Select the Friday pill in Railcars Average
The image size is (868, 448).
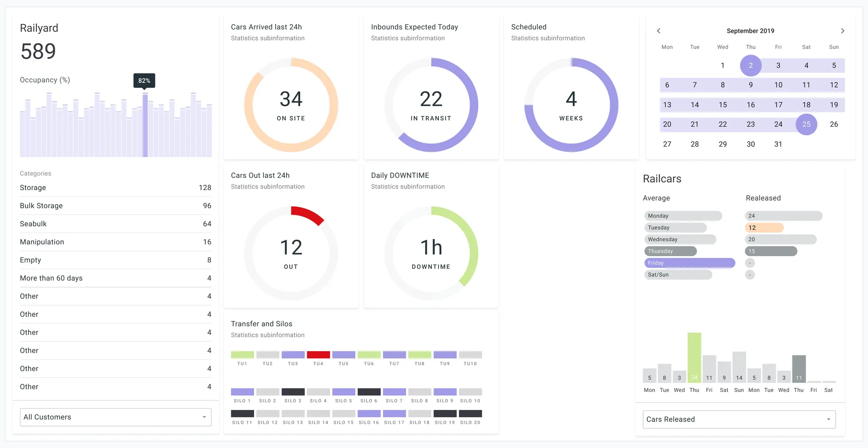click(689, 262)
